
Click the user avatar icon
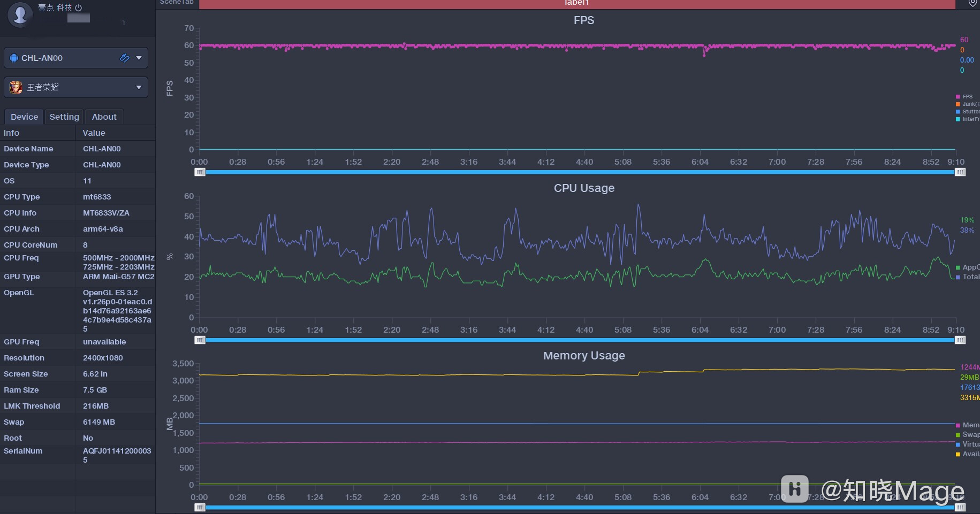[20, 14]
